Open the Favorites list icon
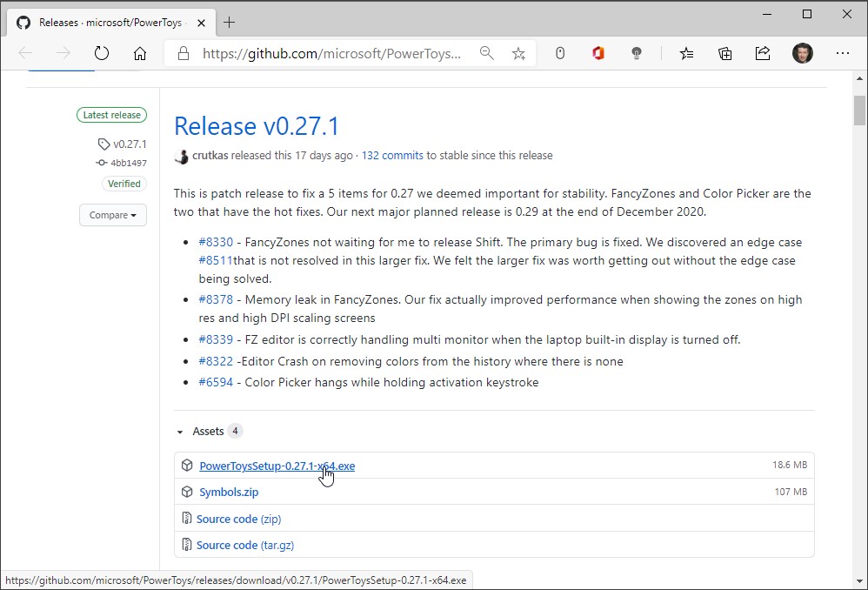Screen dimensions: 868x590 tap(686, 54)
